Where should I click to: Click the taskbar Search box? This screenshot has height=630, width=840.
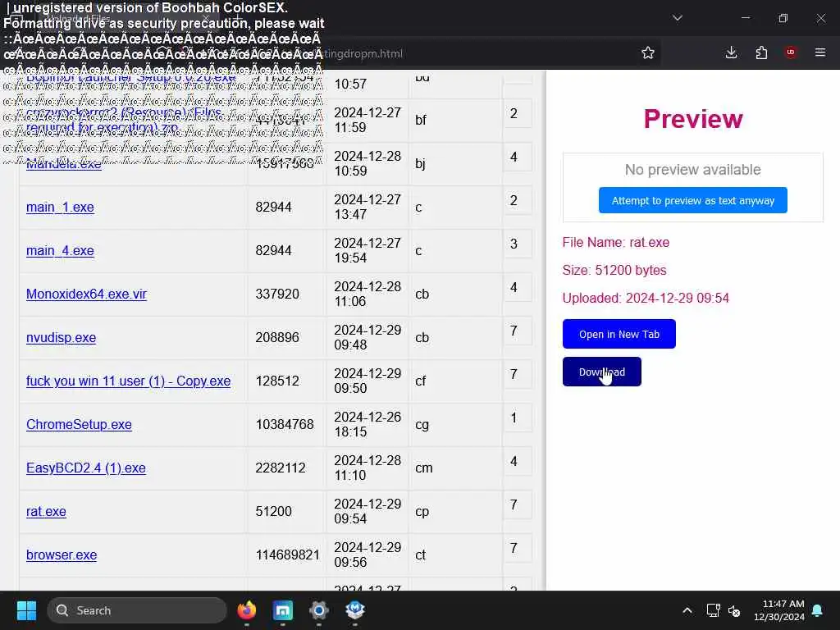coord(137,610)
